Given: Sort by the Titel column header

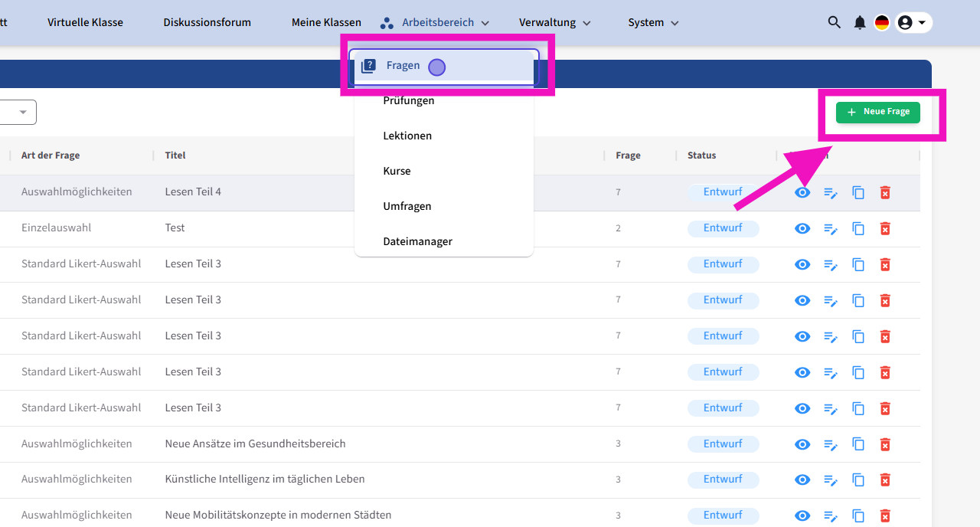Looking at the screenshot, I should click(x=175, y=155).
